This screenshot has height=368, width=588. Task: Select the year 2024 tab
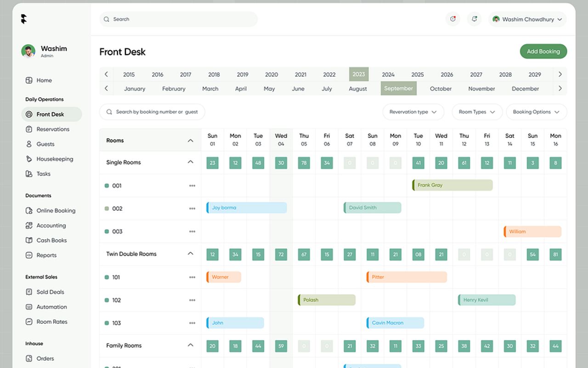[388, 75]
